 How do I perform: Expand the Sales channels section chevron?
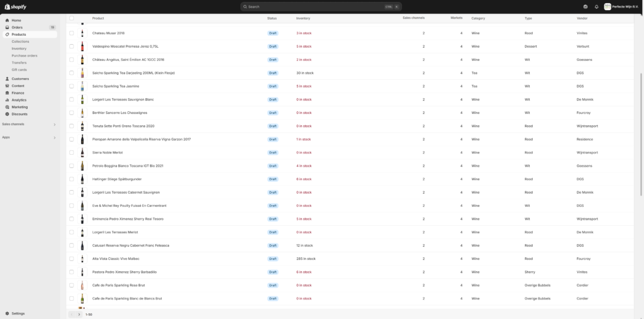coord(54,125)
